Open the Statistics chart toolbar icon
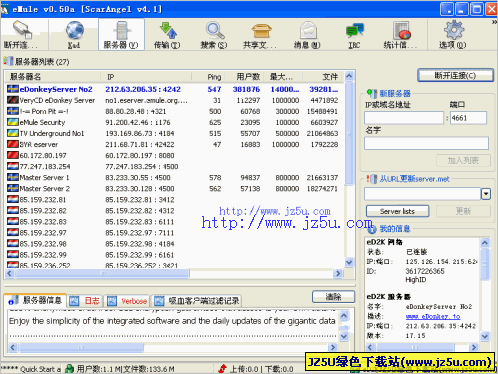Image resolution: width=498 pixels, height=374 pixels. (x=401, y=30)
